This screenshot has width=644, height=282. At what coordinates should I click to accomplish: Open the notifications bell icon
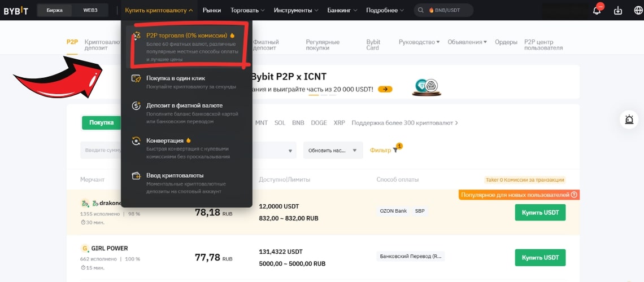tap(597, 10)
